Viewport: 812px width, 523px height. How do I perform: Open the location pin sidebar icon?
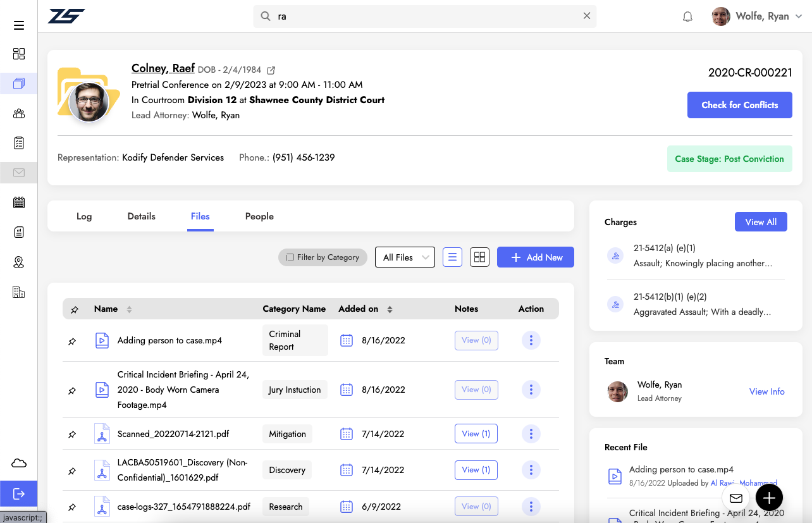point(19,262)
